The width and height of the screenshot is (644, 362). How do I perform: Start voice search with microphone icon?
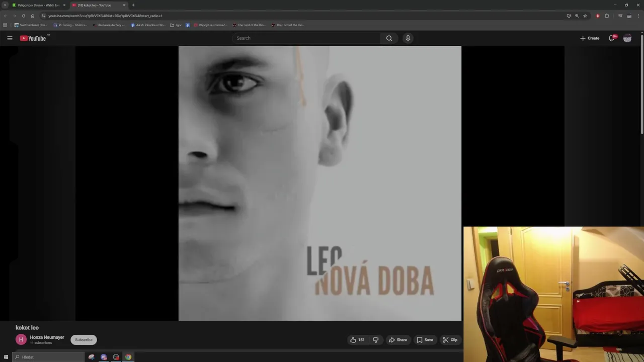pyautogui.click(x=408, y=38)
